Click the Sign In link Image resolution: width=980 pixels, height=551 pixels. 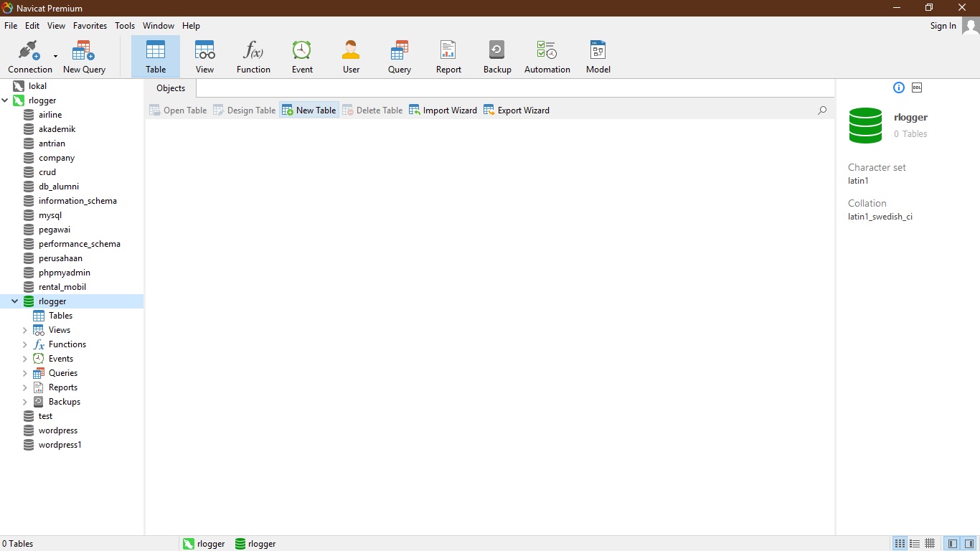943,26
